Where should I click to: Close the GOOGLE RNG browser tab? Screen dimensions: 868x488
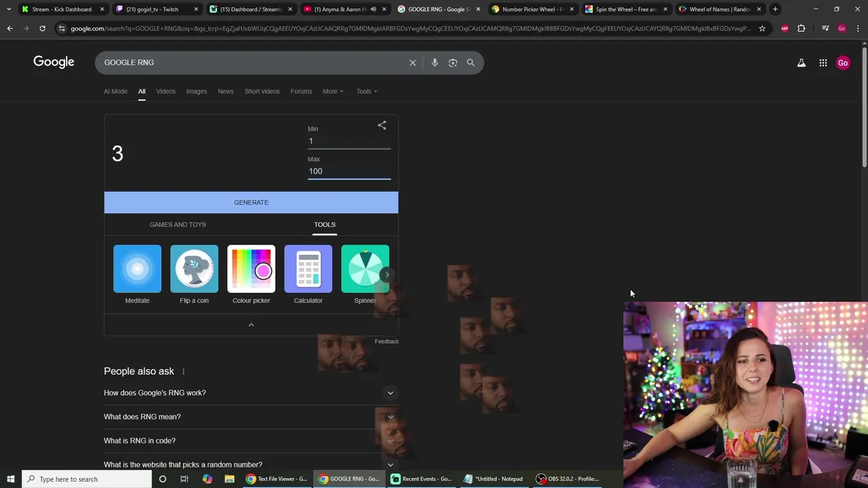click(x=478, y=9)
